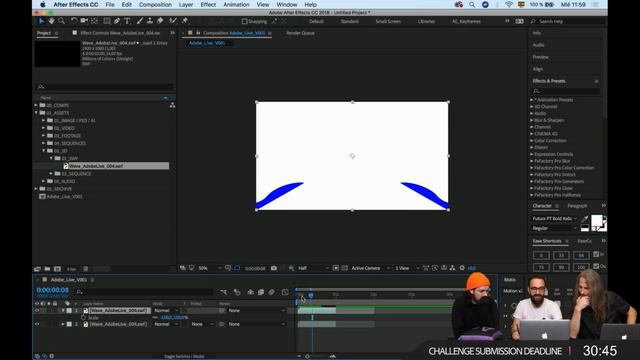The height and width of the screenshot is (360, 640).
Task: Switch to the Libraries workspace
Action: click(x=426, y=21)
